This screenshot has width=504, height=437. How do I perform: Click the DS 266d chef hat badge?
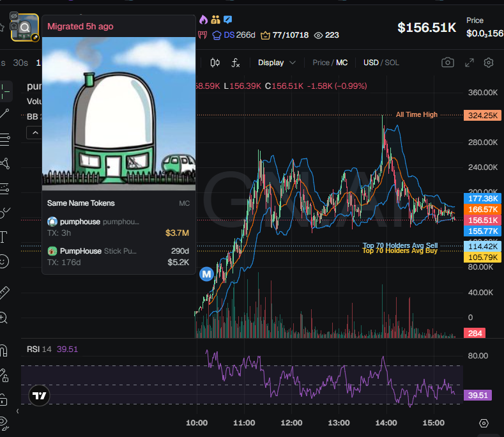pos(234,34)
